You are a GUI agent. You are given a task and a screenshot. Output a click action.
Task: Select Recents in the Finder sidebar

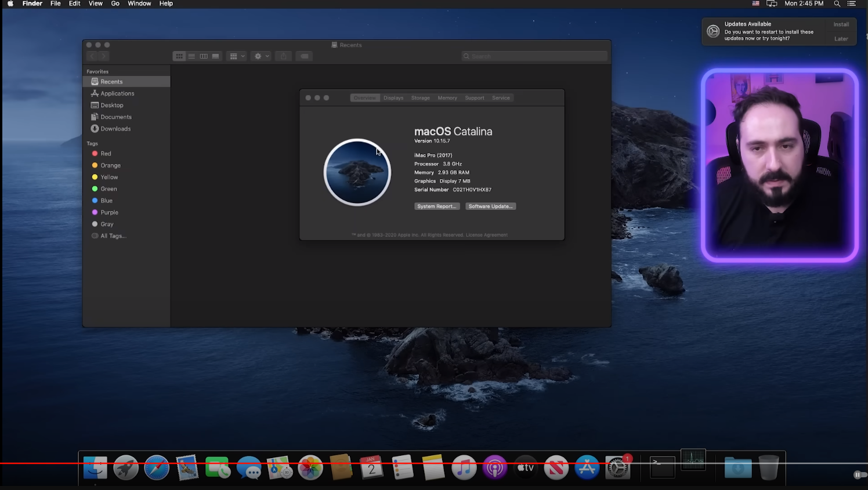126,82
